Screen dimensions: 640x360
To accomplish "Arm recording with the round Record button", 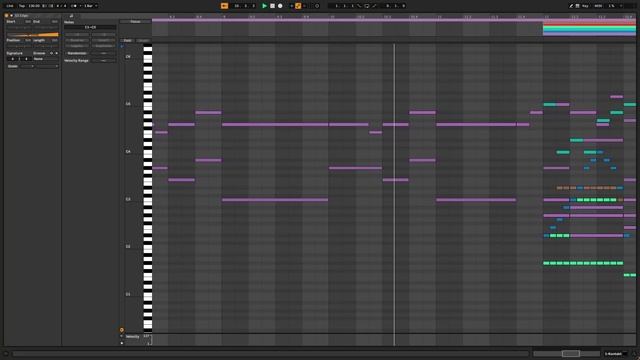I will click(x=280, y=6).
